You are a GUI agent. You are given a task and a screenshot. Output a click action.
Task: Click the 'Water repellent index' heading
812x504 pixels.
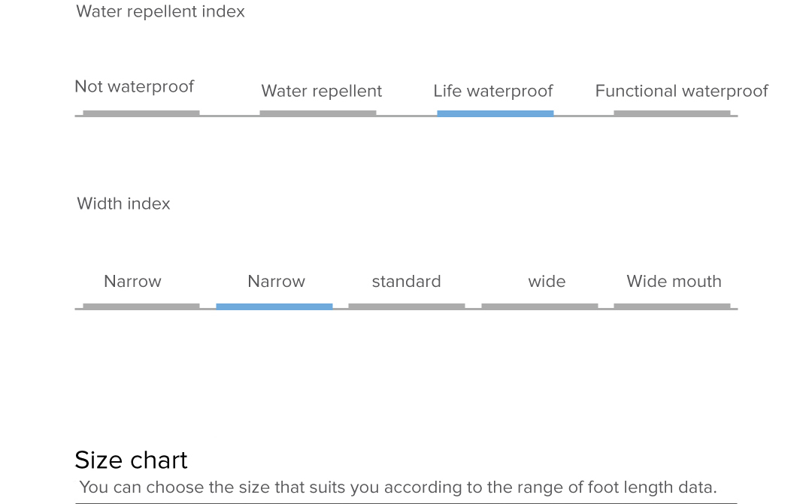click(x=160, y=12)
